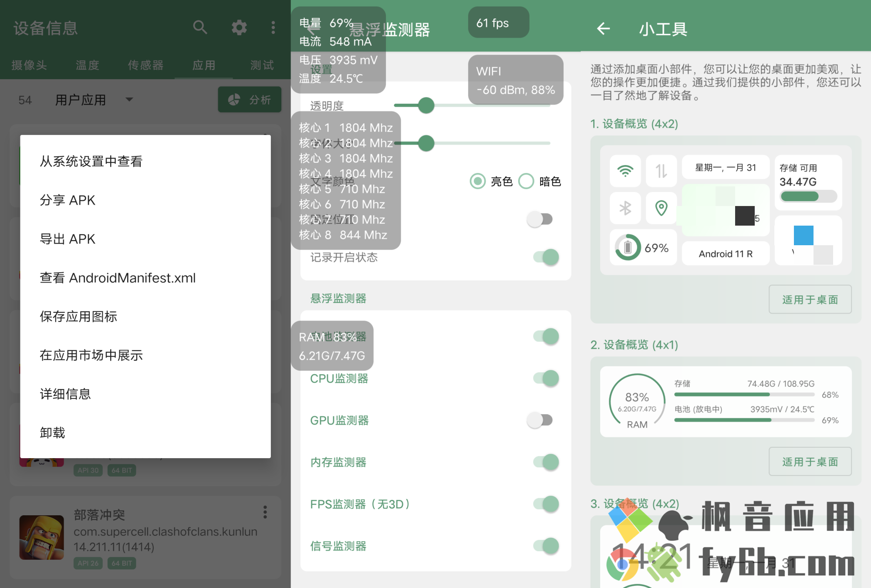871x588 pixels.
Task: Open search in device info header
Action: click(200, 27)
